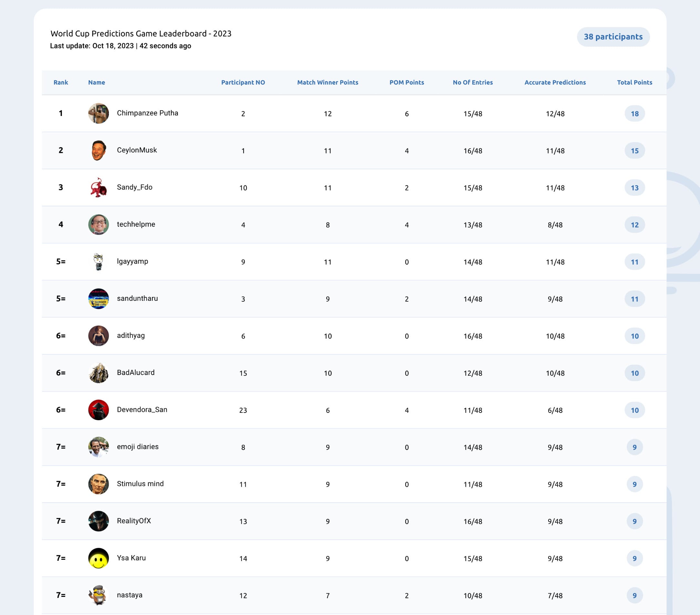
Task: Click Ysa Karu's yellow smiley avatar
Action: click(98, 558)
